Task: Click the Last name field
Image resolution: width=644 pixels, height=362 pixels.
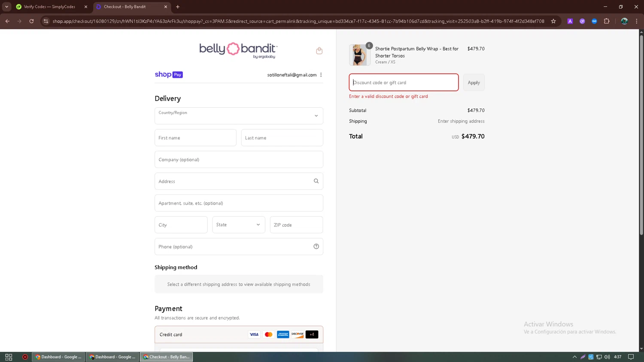Action: point(282,138)
